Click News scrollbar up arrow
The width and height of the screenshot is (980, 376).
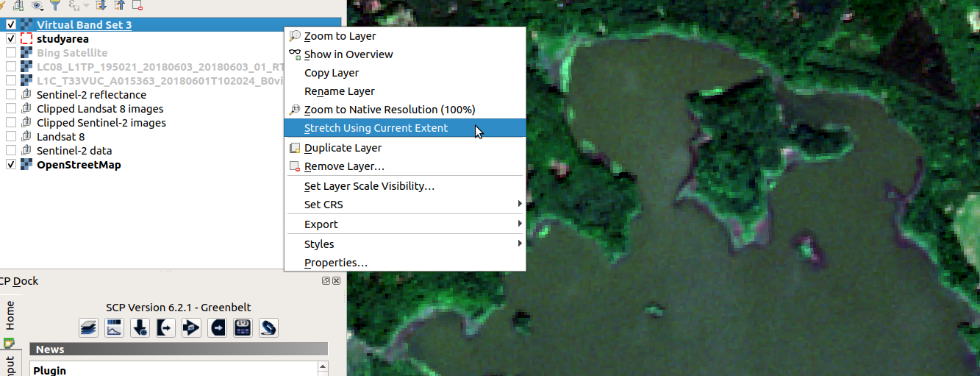coord(322,366)
